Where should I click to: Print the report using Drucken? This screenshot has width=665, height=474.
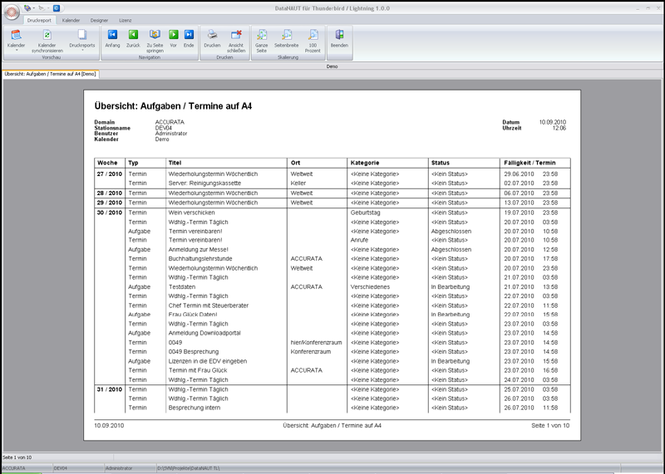[x=212, y=39]
